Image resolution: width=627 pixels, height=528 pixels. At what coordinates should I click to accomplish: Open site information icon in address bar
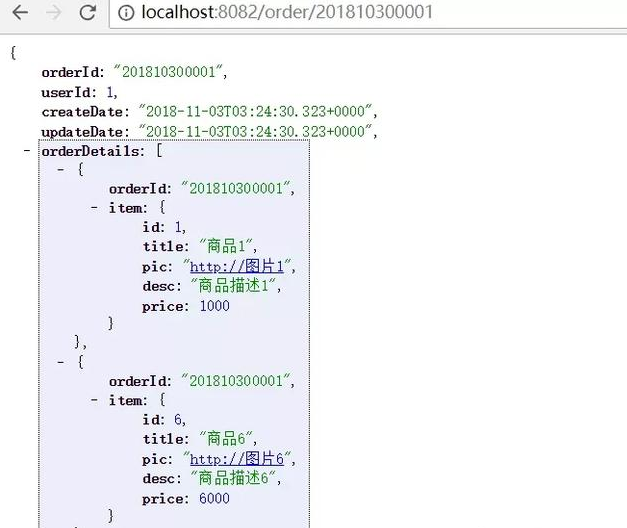(127, 14)
